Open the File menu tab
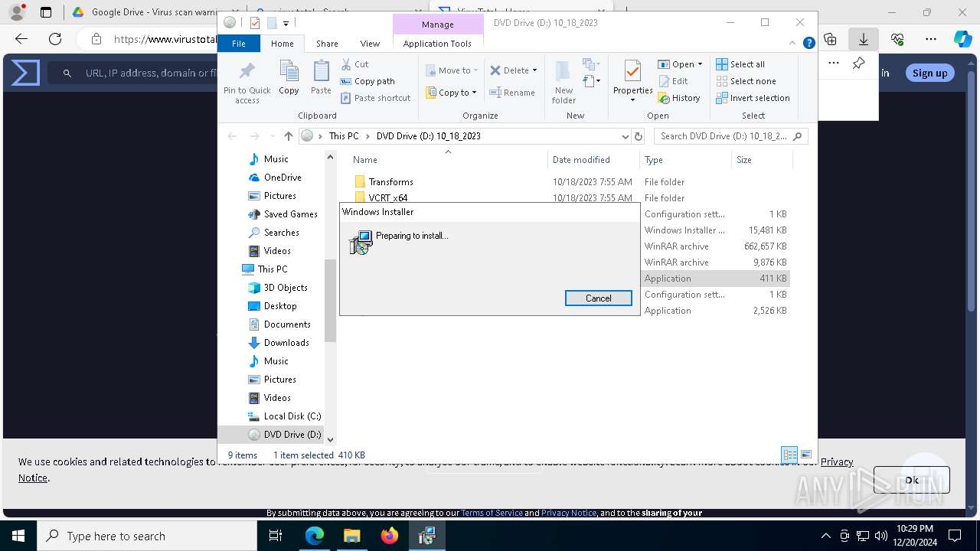Image resolution: width=980 pixels, height=551 pixels. pos(239,44)
